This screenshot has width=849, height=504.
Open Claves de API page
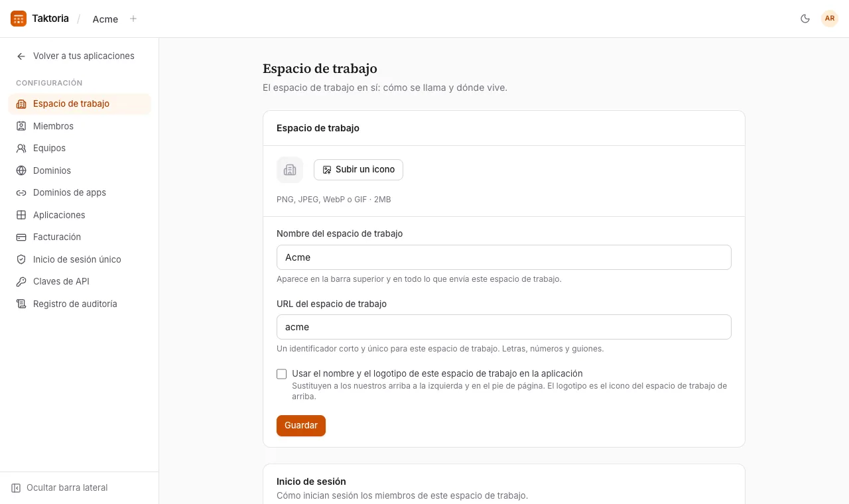[x=80, y=282]
